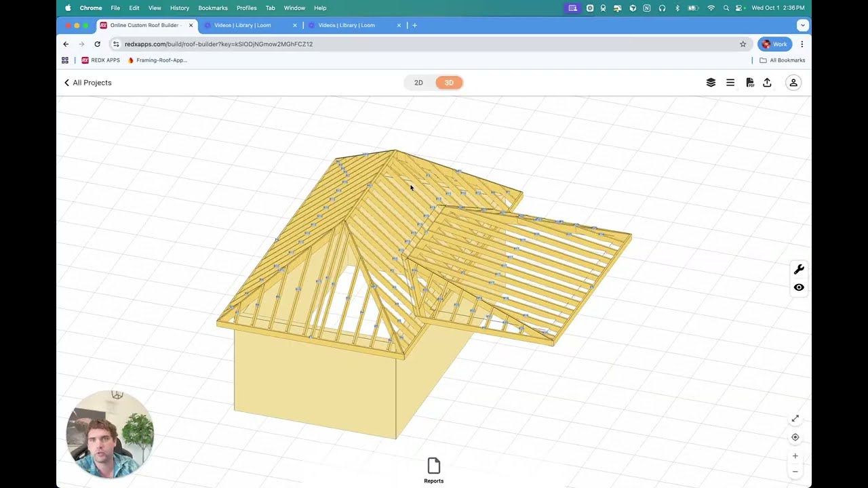Open the user account profile icon
Image resolution: width=868 pixels, height=488 pixels.
[x=793, y=83]
